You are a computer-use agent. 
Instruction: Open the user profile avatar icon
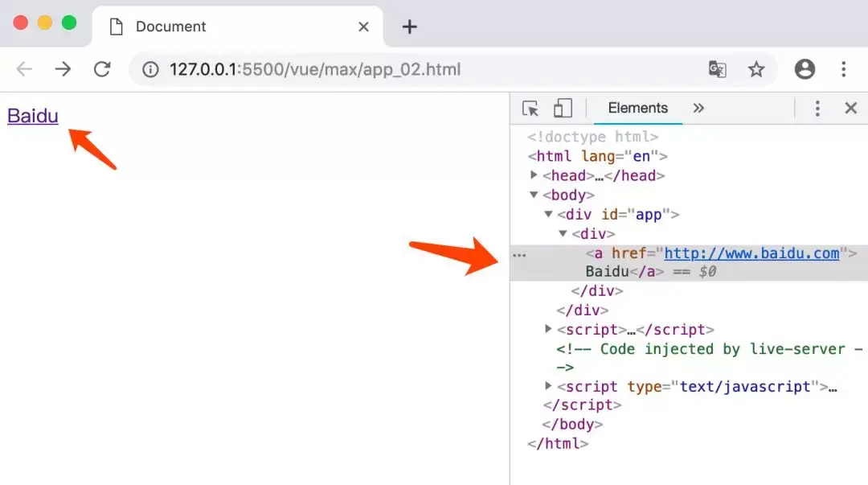click(805, 69)
